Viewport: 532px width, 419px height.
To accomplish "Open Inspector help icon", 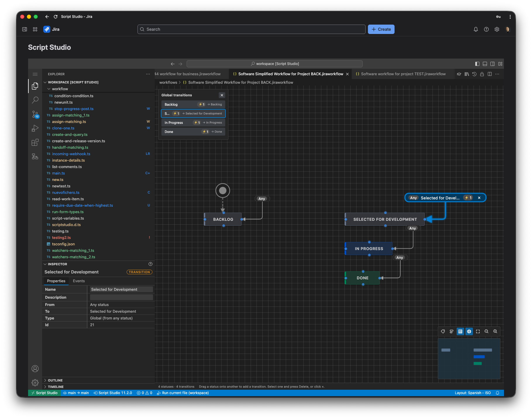I will coord(150,264).
